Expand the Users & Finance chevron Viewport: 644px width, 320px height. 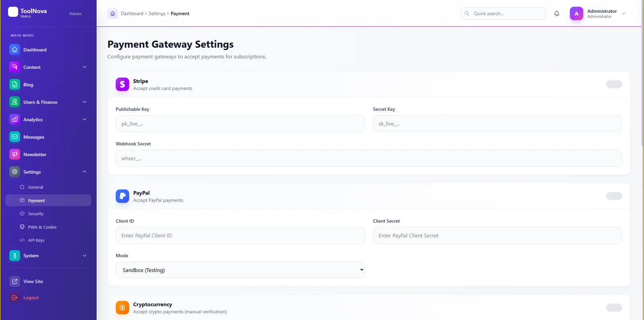(85, 102)
